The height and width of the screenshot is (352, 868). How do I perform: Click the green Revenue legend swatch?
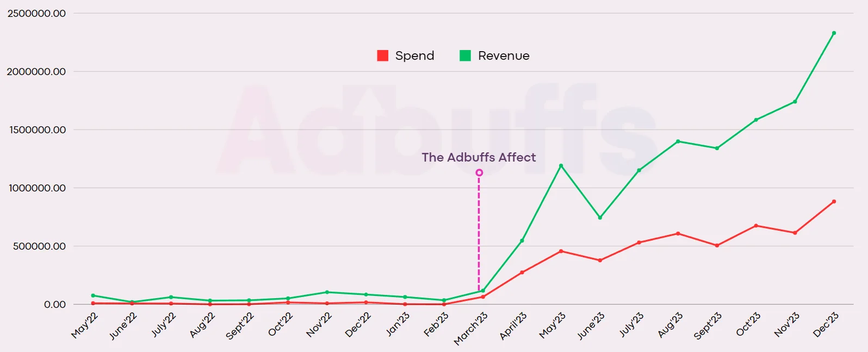[x=465, y=55]
